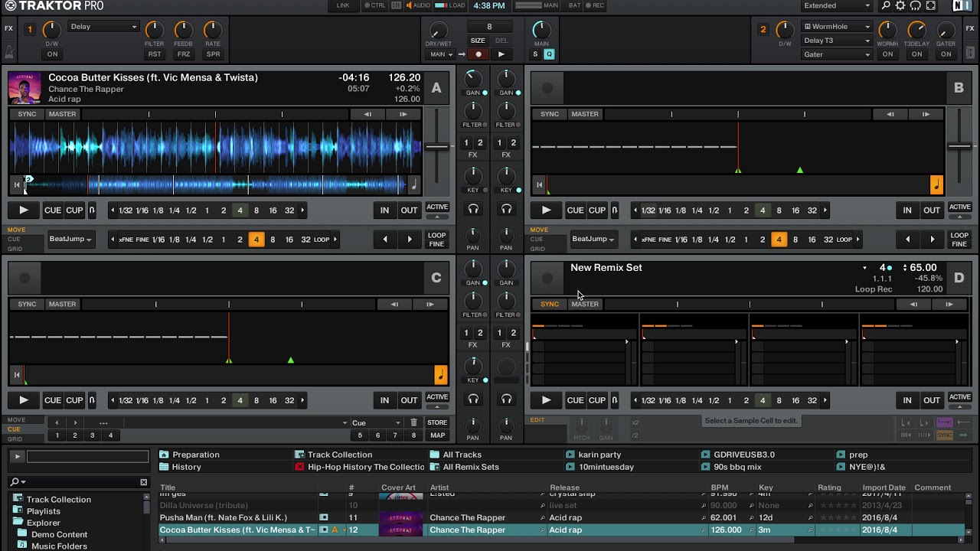
Task: Toggle the headphones cruise icon in header
Action: pos(916,5)
